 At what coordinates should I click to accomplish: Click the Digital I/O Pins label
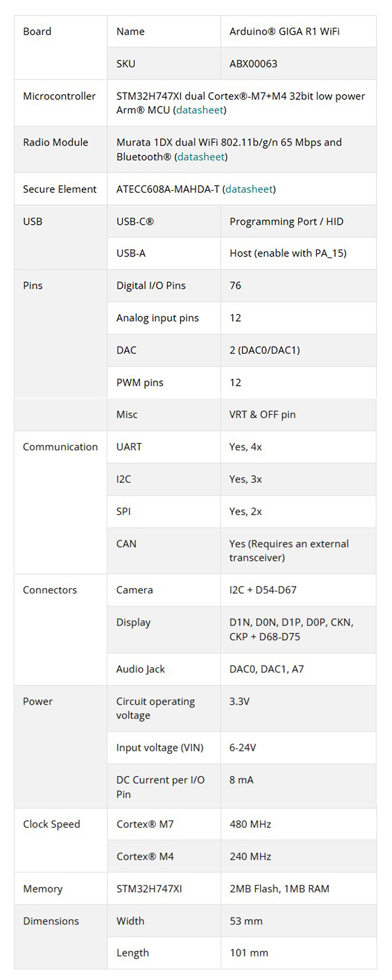click(x=151, y=285)
